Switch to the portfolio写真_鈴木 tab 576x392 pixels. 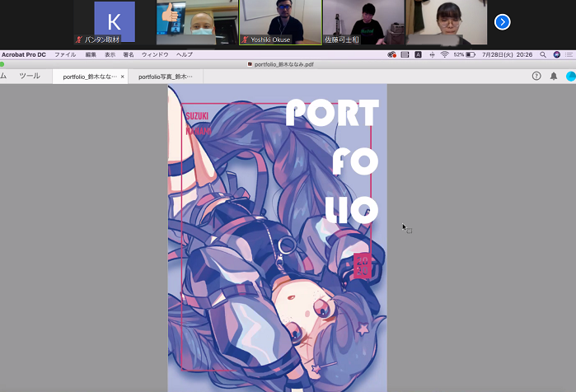pos(165,77)
